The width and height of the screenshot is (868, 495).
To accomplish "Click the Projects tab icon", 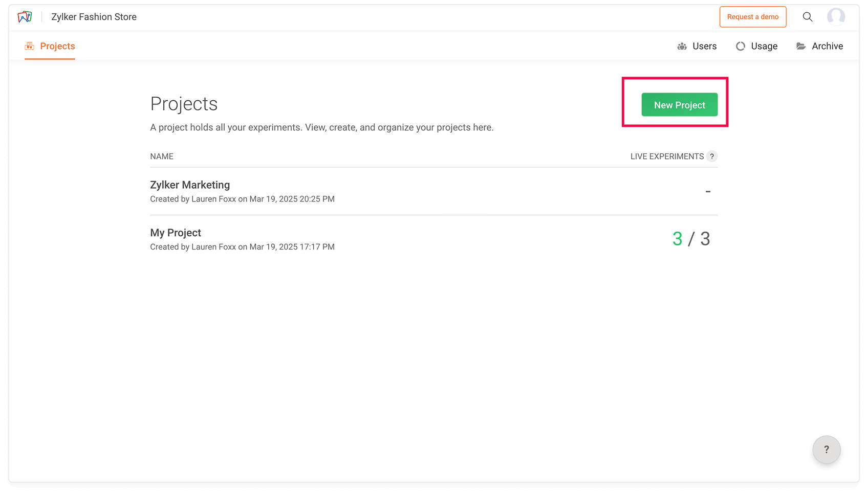I will pos(30,46).
